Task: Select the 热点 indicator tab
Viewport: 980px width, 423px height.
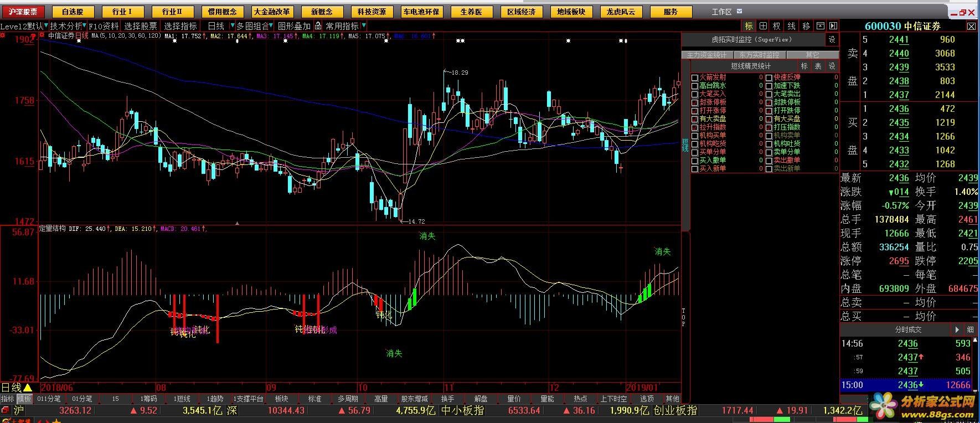Action: tap(580, 399)
